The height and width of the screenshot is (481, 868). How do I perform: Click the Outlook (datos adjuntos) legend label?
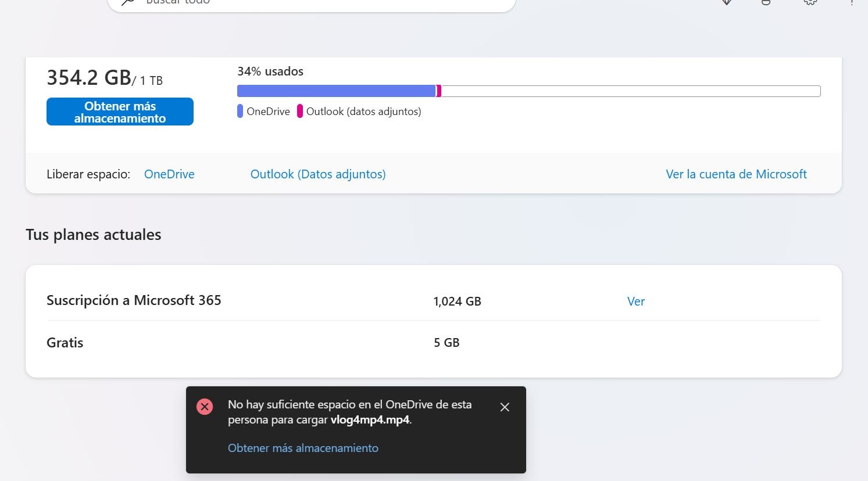[x=364, y=112]
